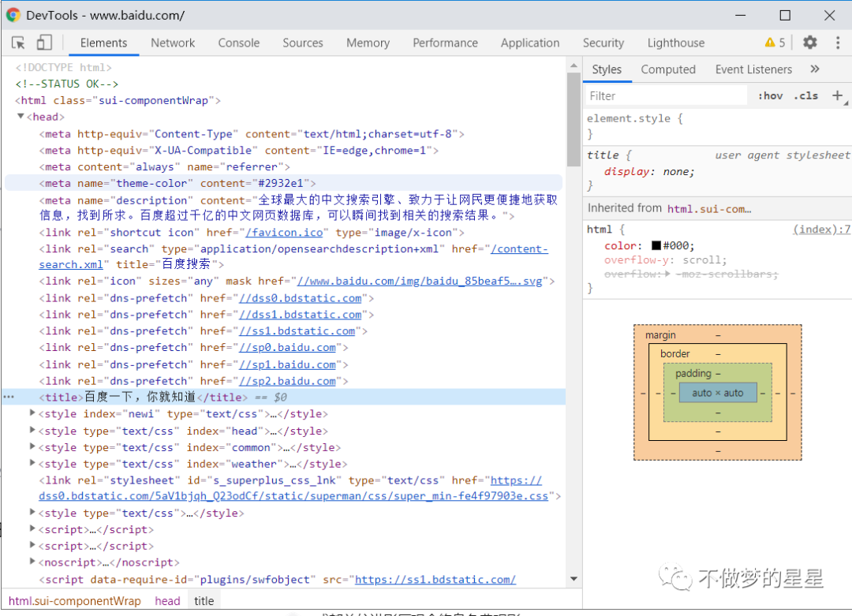Toggle the :hov element state panel
Viewport: 852px width, 616px height.
point(770,95)
